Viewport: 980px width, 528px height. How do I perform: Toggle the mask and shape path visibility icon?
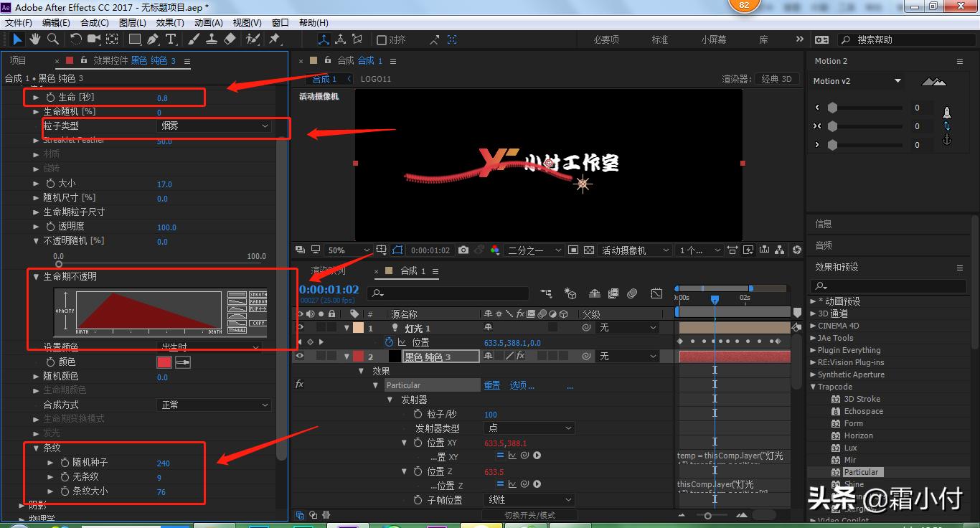click(x=397, y=250)
